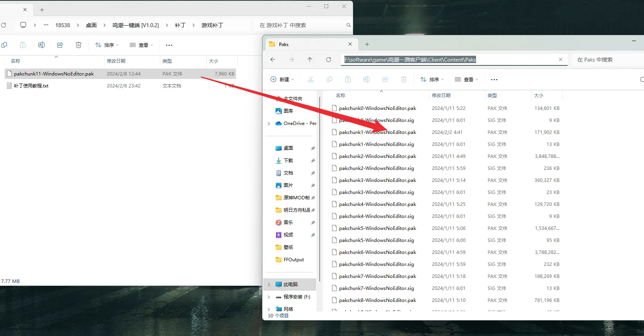Close the Paks tab
This screenshot has width=644, height=336.
click(350, 44)
